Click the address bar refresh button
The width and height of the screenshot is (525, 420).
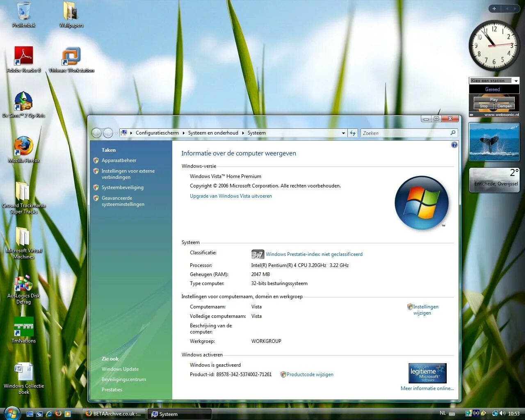coord(353,133)
